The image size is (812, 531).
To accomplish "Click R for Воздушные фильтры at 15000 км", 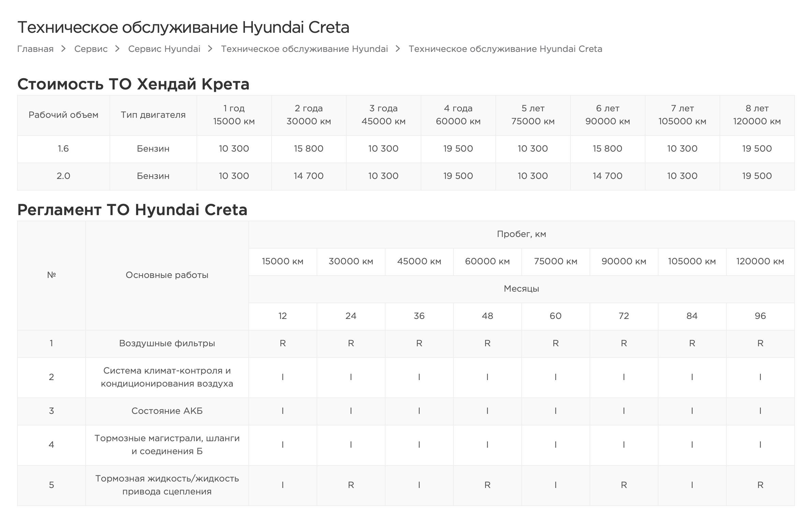I will click(x=283, y=343).
